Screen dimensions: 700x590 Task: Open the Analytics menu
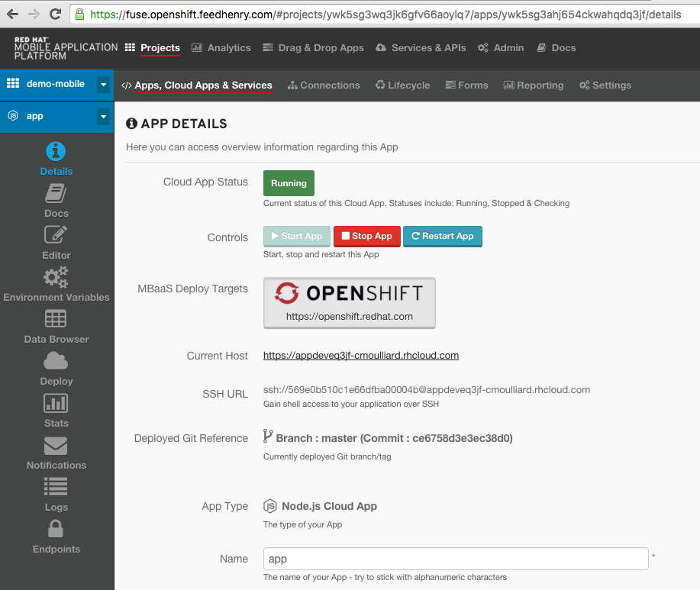point(221,48)
